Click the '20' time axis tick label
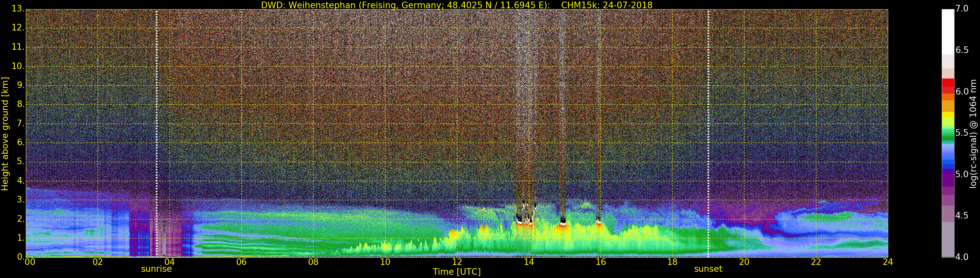980x278 pixels. [744, 262]
